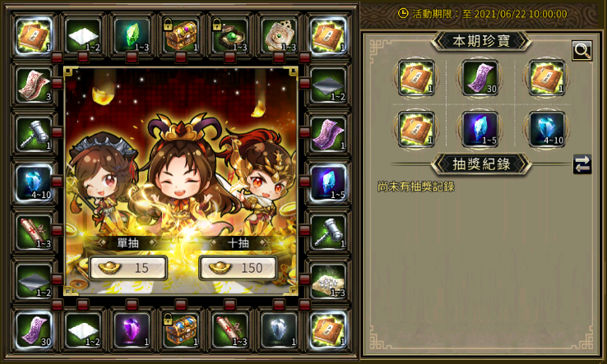Click the silver ore pile 1~3 in right column

coord(328,281)
